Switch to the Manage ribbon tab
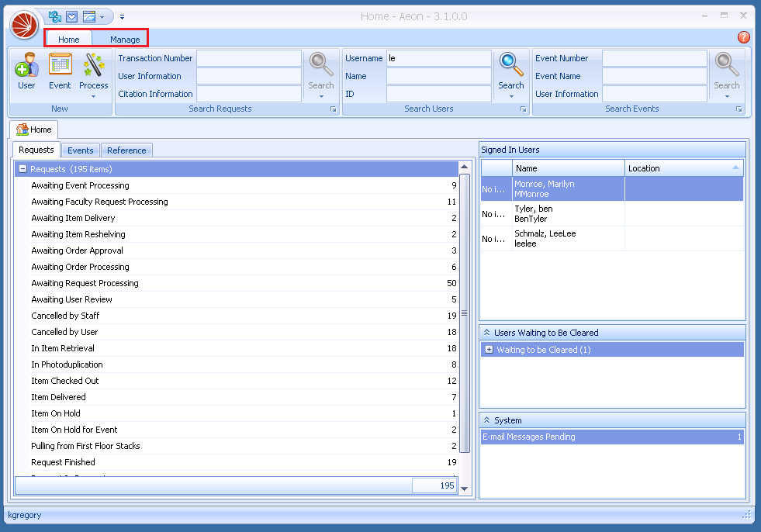Viewport: 761px width, 532px height. pyautogui.click(x=125, y=40)
